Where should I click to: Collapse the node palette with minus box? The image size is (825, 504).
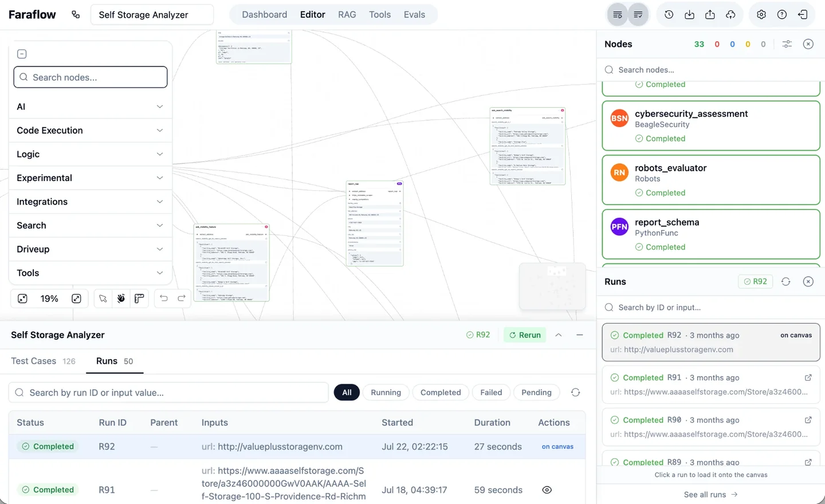[x=22, y=54]
